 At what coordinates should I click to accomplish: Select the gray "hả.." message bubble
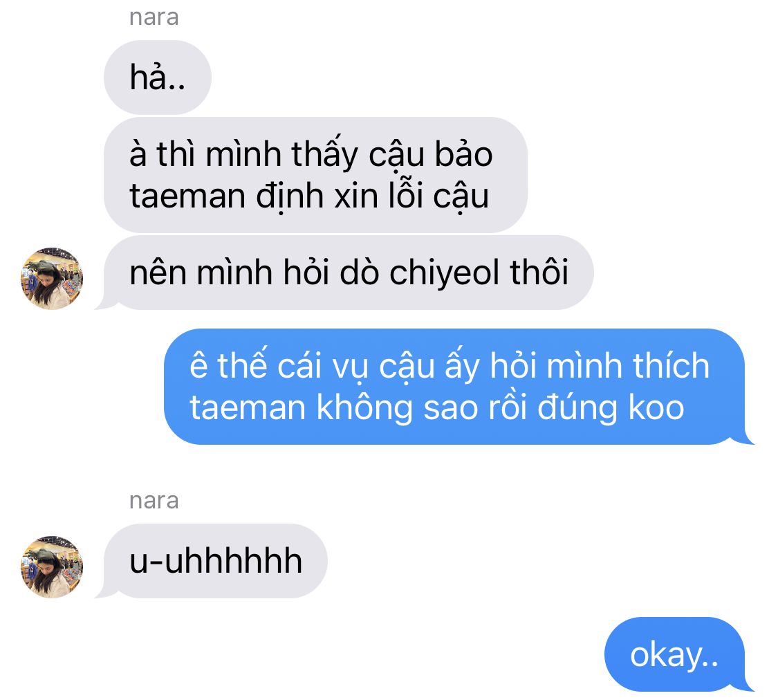point(157,77)
